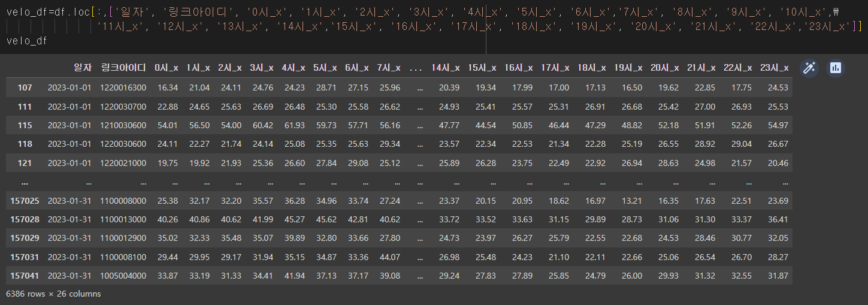
Task: Click the 44.07 value cell
Action: tap(390, 256)
